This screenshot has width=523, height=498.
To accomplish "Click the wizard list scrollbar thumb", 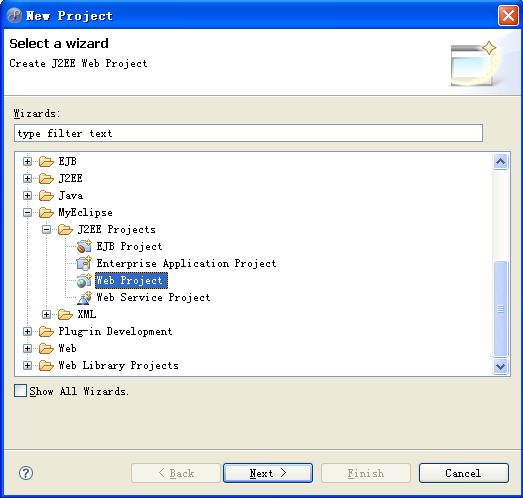I will point(500,309).
